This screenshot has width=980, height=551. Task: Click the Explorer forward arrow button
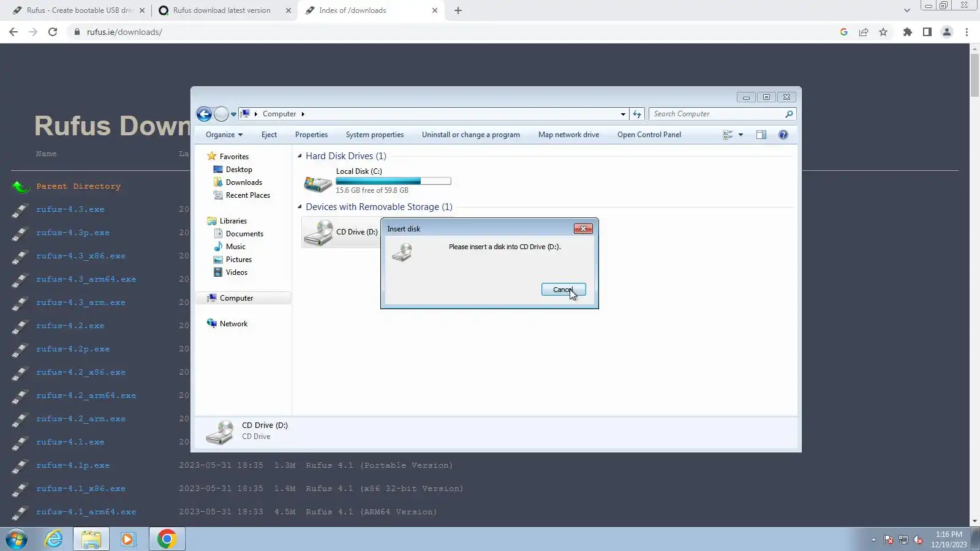coord(221,114)
